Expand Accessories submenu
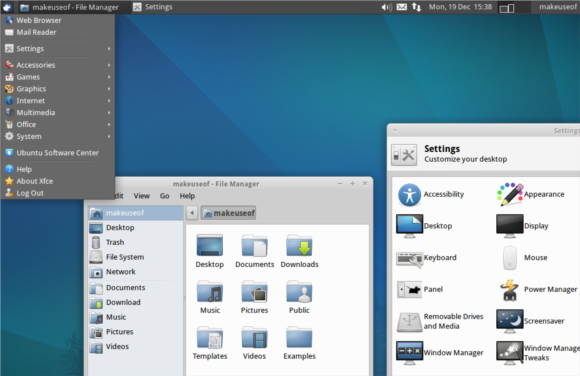Image resolution: width=580 pixels, height=376 pixels. [58, 65]
